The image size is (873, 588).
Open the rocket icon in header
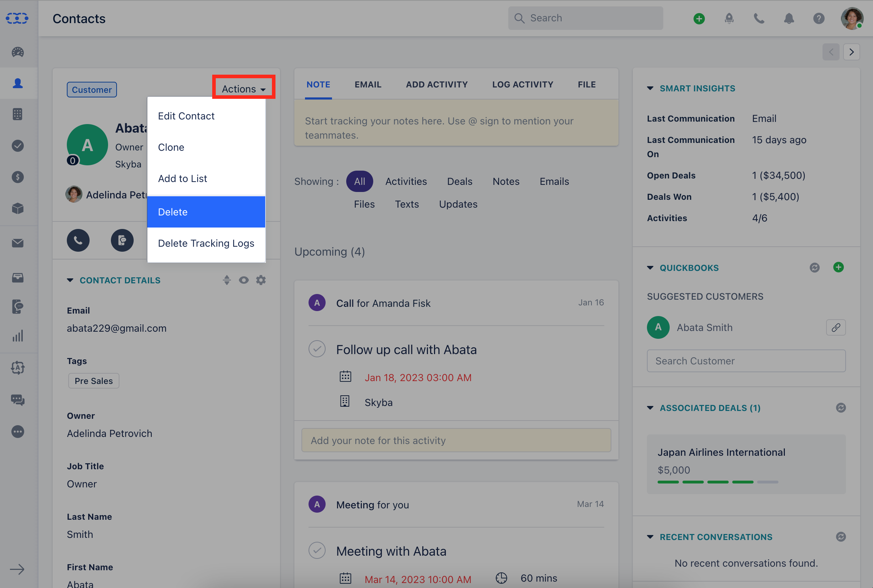[x=729, y=18]
